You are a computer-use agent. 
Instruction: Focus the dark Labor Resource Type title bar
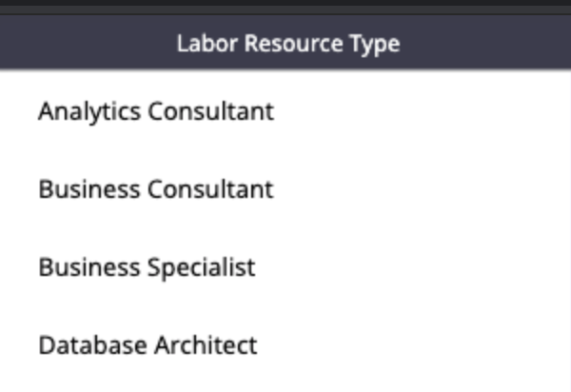pos(287,44)
